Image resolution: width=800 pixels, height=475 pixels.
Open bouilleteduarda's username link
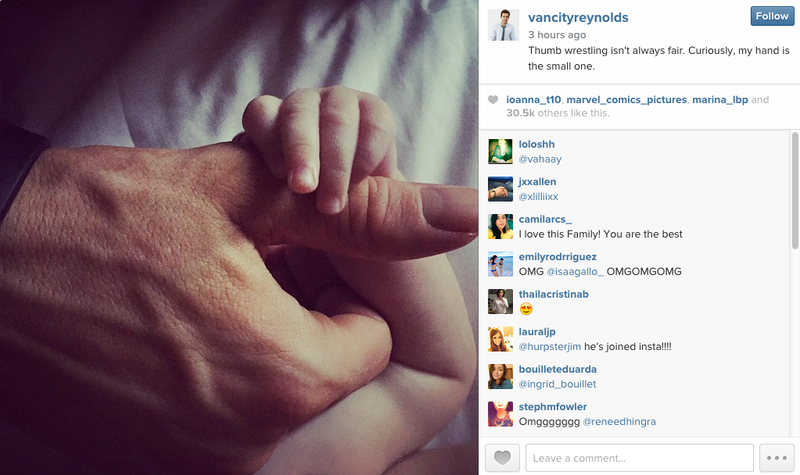tap(558, 369)
